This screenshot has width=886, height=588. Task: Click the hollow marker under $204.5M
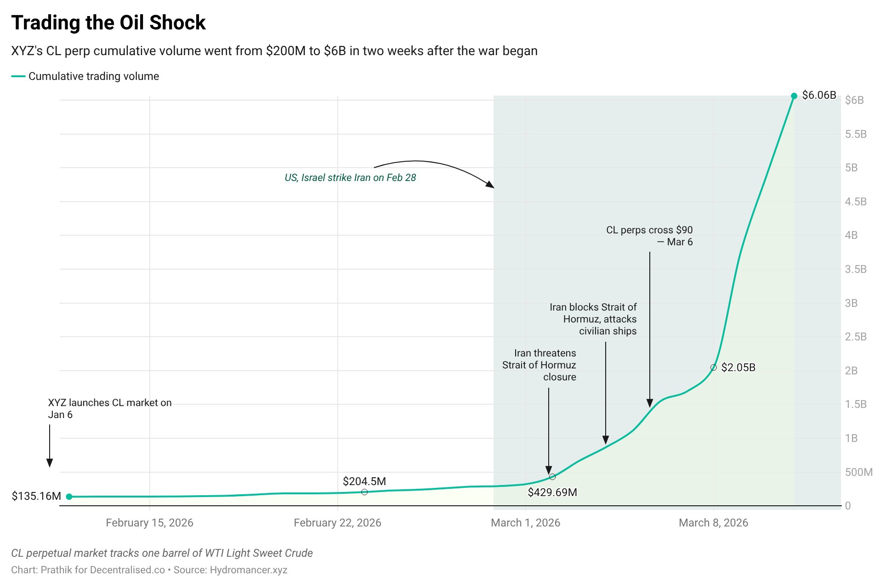(x=364, y=492)
